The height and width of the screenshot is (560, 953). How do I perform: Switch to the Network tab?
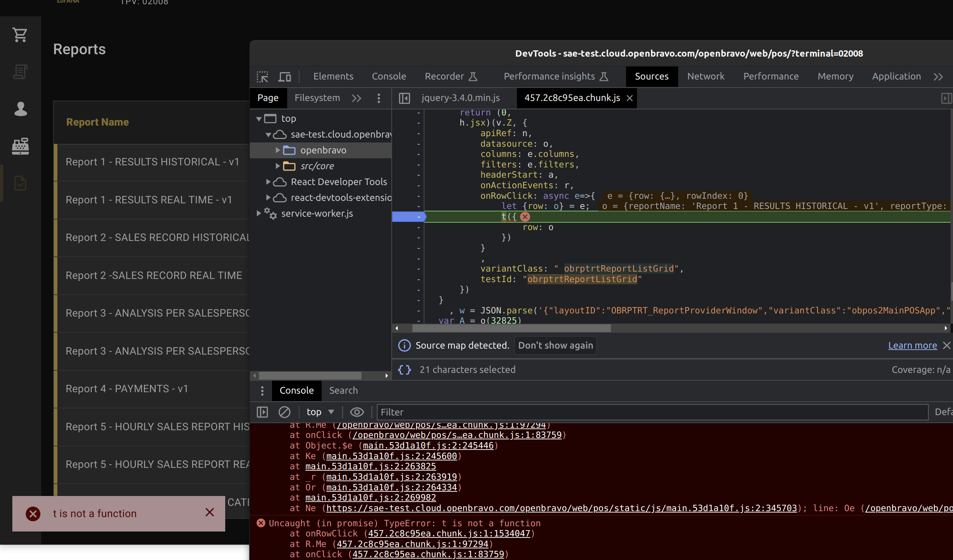click(705, 76)
